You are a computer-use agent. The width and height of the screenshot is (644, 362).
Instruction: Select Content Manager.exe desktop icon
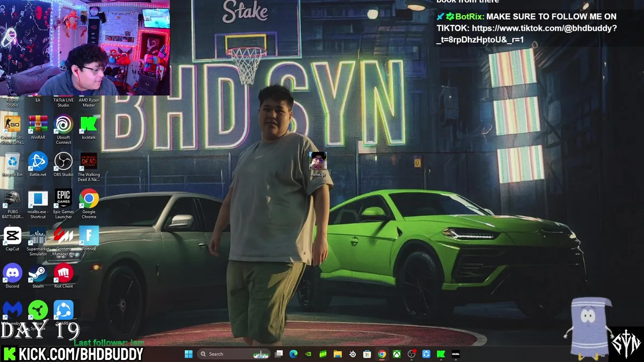coord(63,241)
